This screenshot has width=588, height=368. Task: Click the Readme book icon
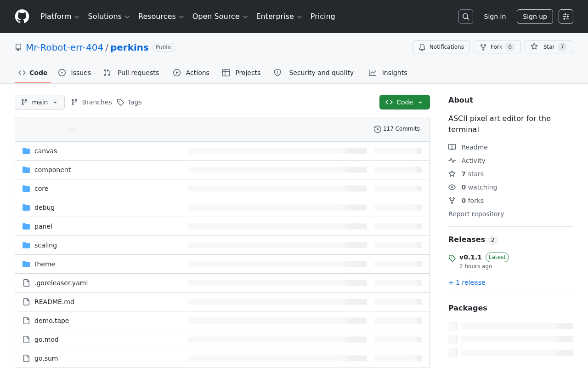pyautogui.click(x=452, y=147)
